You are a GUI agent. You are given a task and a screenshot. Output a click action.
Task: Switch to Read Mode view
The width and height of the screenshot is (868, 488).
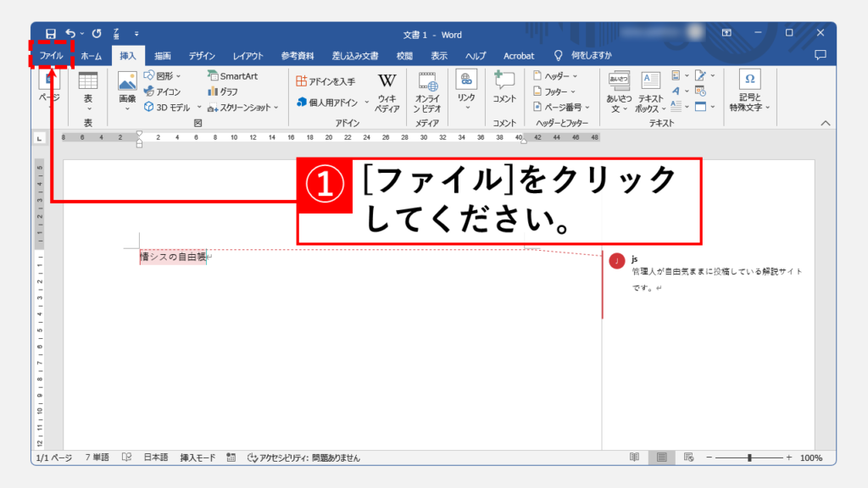click(x=634, y=457)
